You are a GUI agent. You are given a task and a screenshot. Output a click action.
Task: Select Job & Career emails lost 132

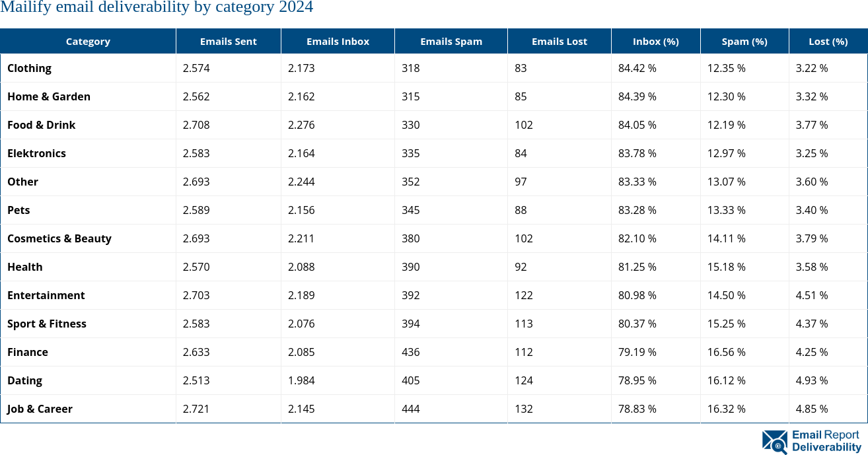[x=524, y=409]
